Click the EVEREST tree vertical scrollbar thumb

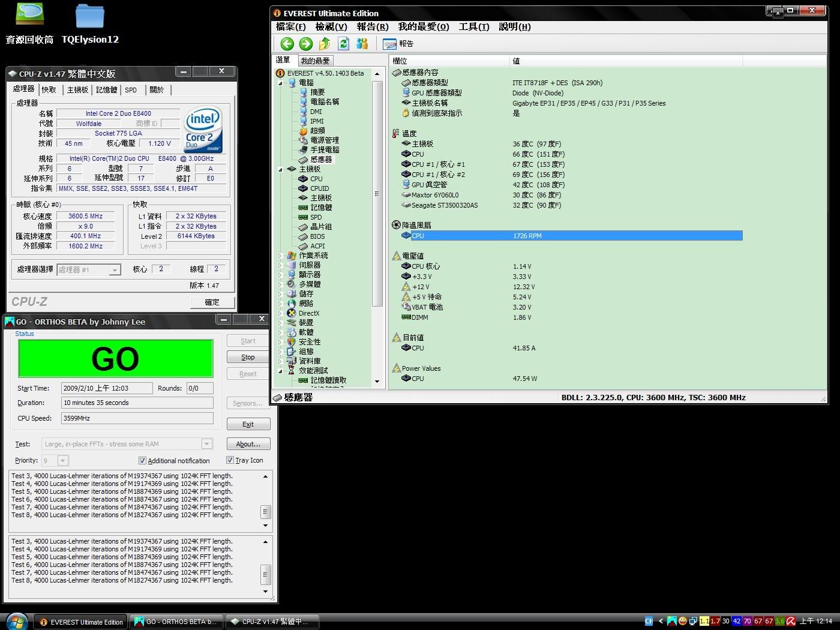pyautogui.click(x=377, y=194)
